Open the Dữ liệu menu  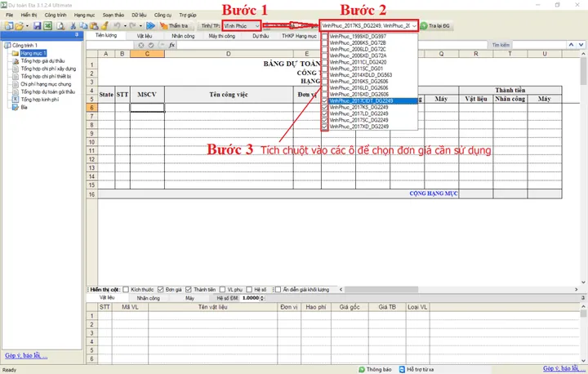tap(139, 15)
